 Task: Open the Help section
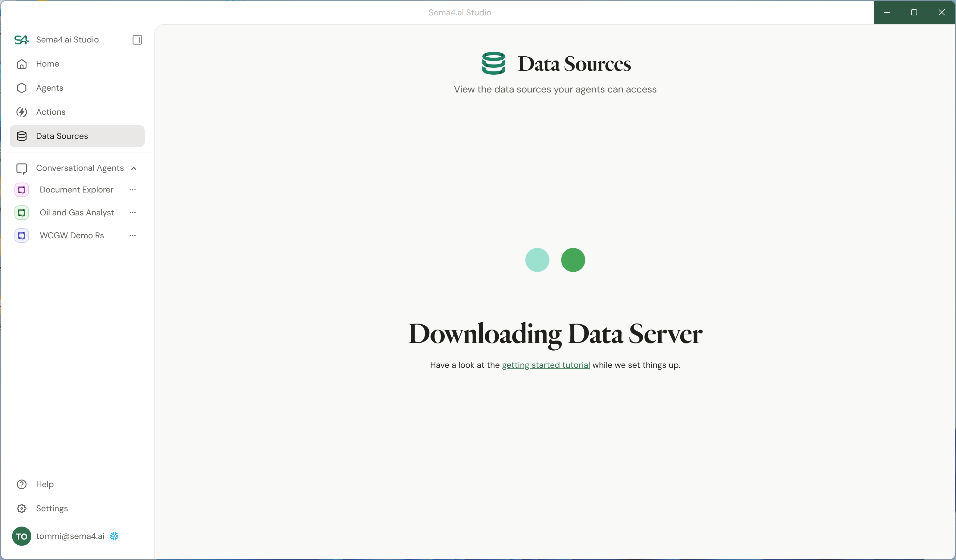[x=45, y=484]
